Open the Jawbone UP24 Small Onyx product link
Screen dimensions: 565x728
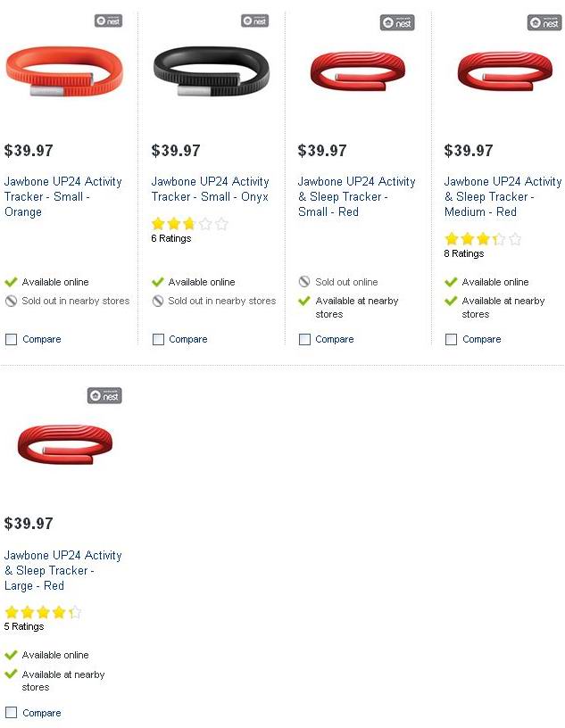click(x=210, y=189)
